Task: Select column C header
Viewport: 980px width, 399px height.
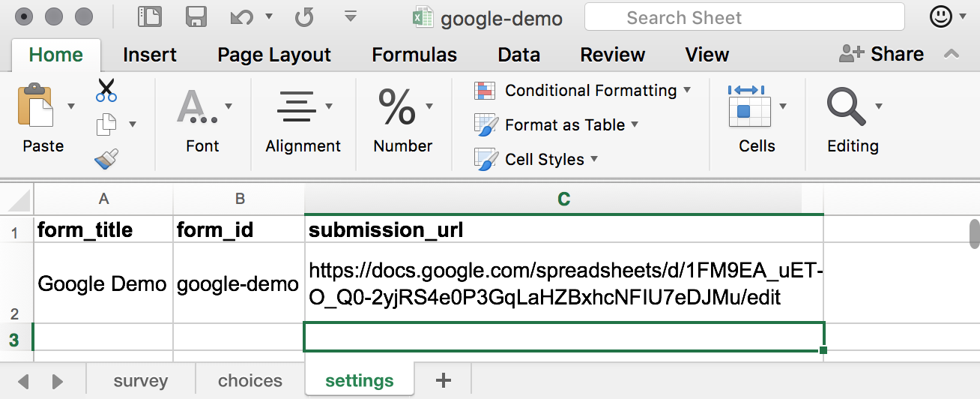Action: coord(564,199)
